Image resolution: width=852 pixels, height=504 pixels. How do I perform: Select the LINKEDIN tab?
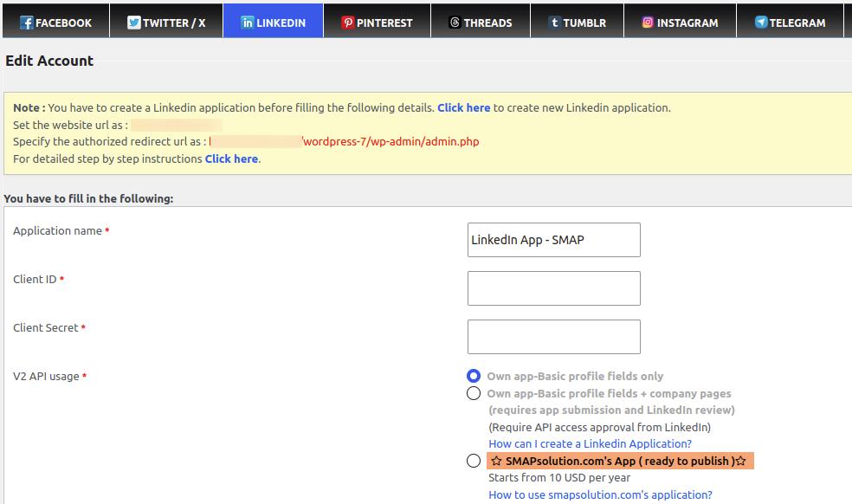coord(274,21)
